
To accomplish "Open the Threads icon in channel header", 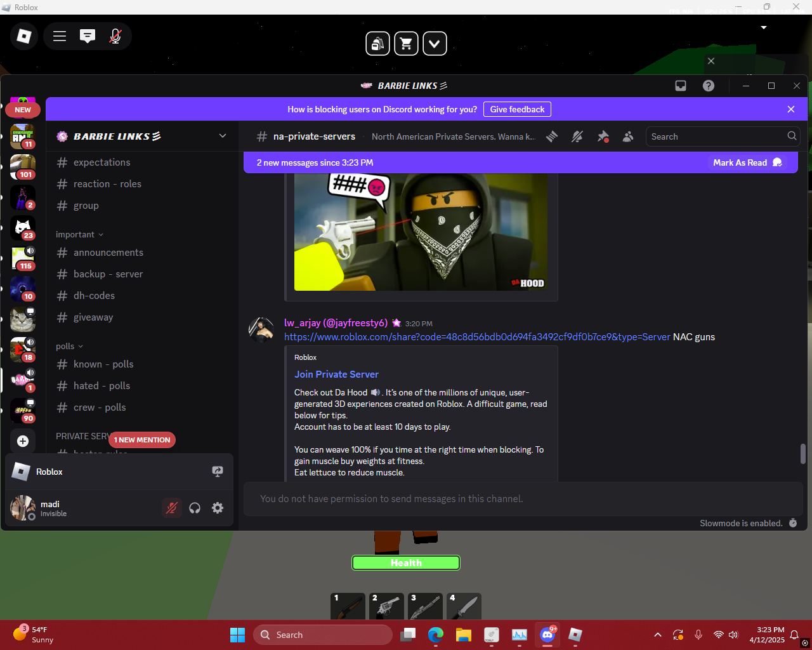I will click(x=552, y=136).
